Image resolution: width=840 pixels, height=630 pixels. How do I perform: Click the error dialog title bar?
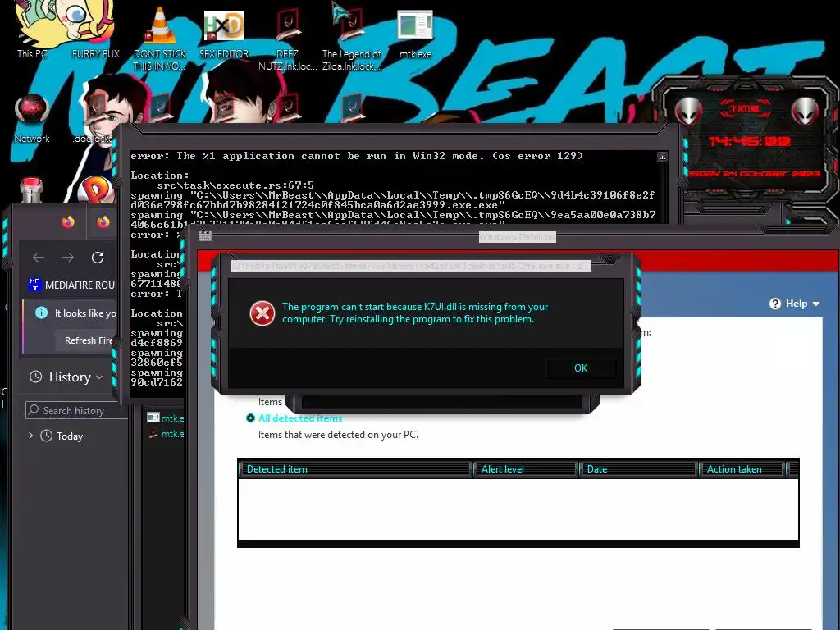point(411,266)
